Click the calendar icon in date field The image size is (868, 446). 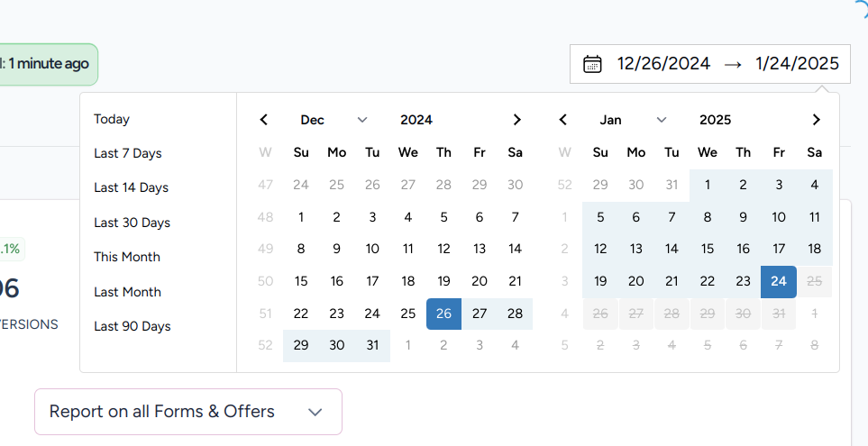592,64
